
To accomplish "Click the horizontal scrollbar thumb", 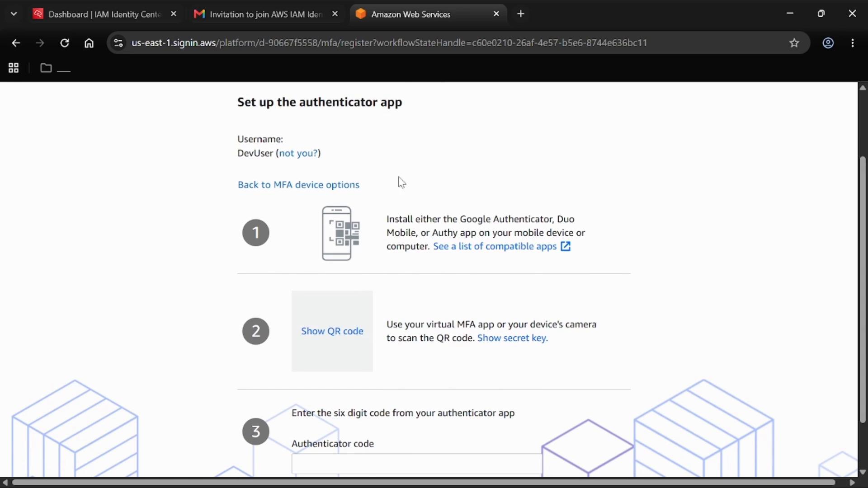I will tap(424, 483).
